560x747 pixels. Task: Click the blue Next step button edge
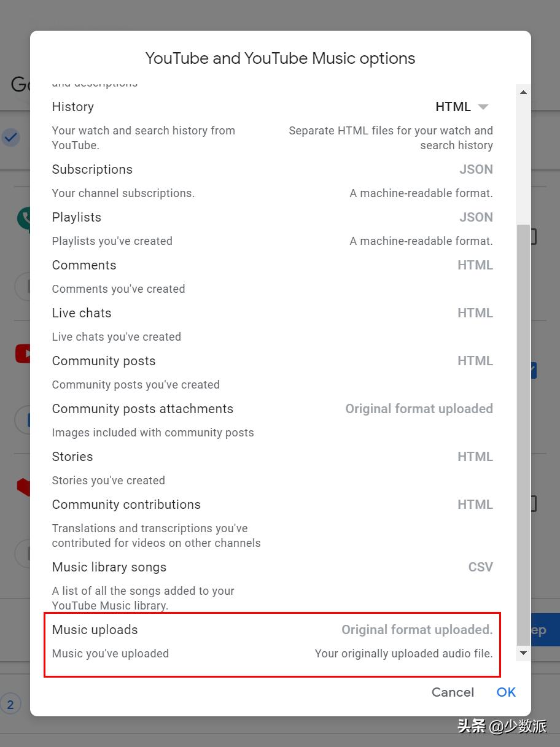pyautogui.click(x=544, y=630)
